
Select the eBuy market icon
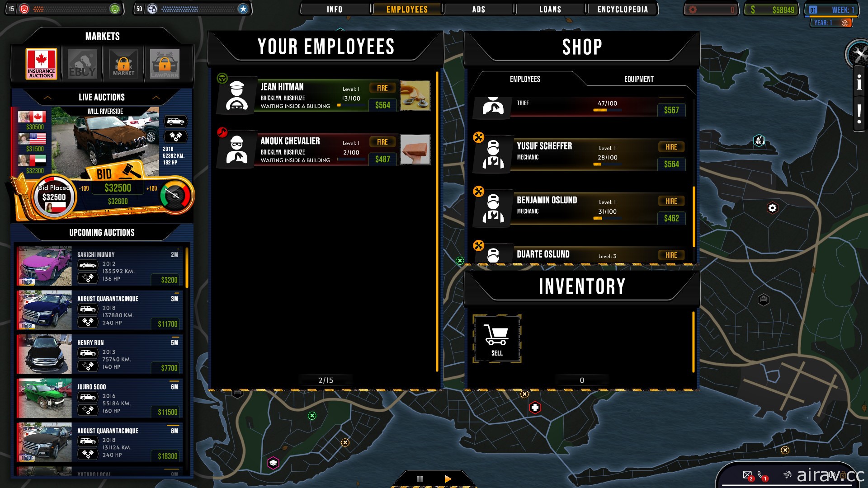pyautogui.click(x=82, y=63)
